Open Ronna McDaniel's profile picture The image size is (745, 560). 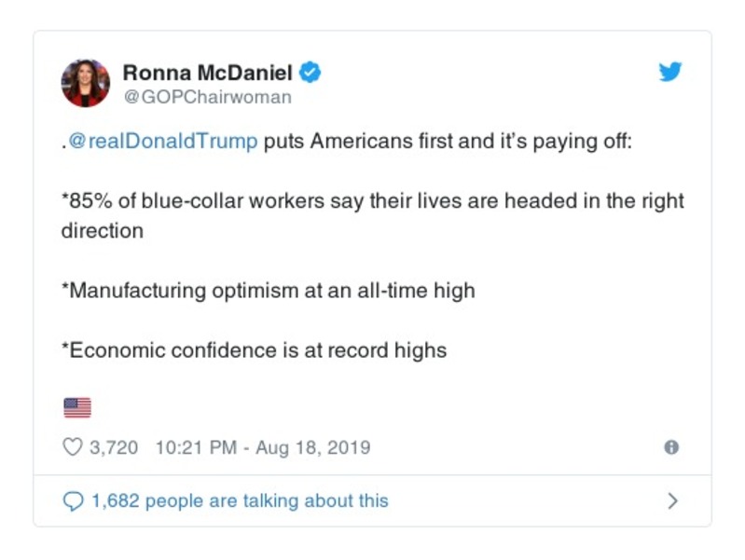(86, 83)
